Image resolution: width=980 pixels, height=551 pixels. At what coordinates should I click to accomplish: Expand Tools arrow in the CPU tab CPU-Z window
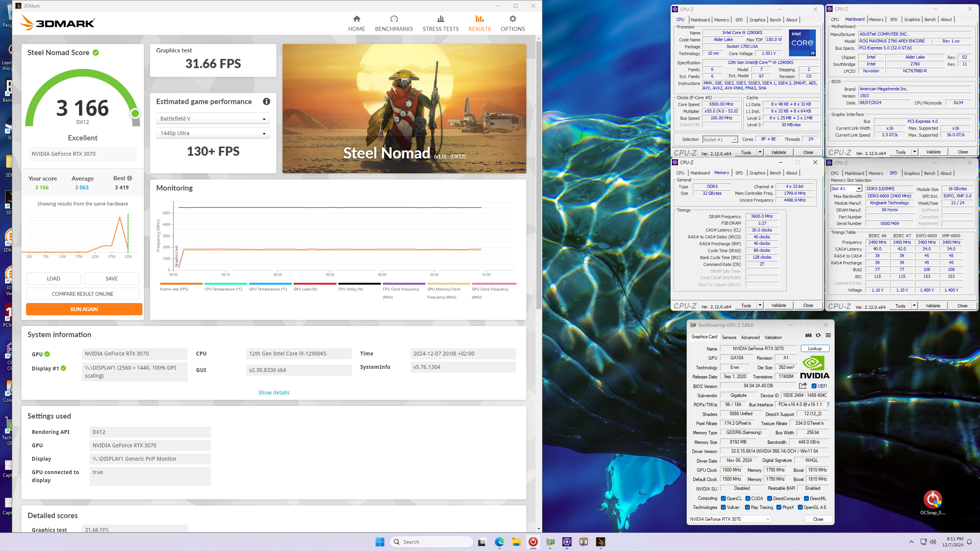(760, 152)
